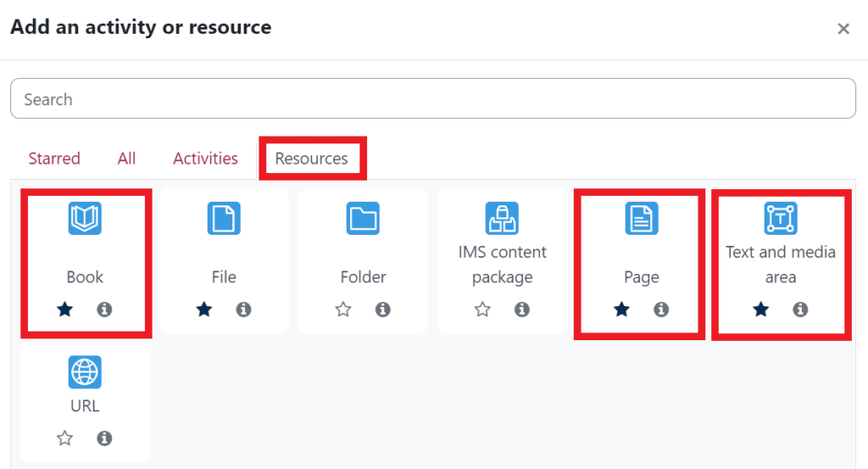Select the Book resource icon

85,219
